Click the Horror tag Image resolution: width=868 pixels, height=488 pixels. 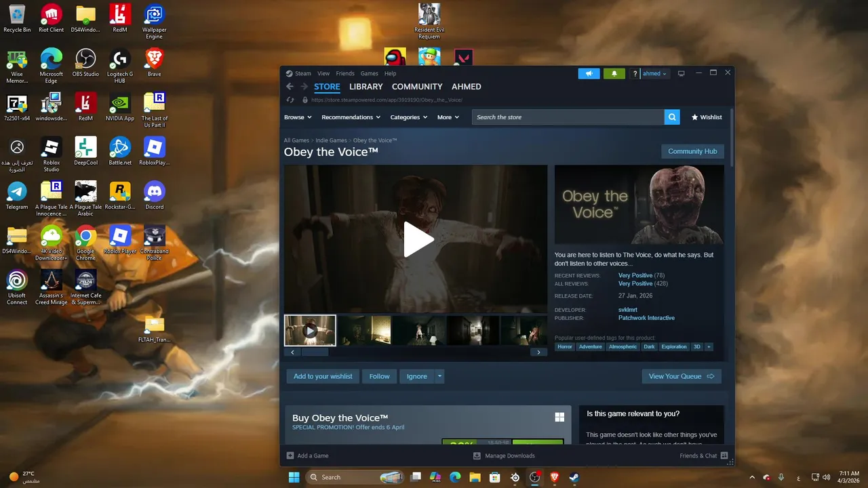tap(564, 346)
